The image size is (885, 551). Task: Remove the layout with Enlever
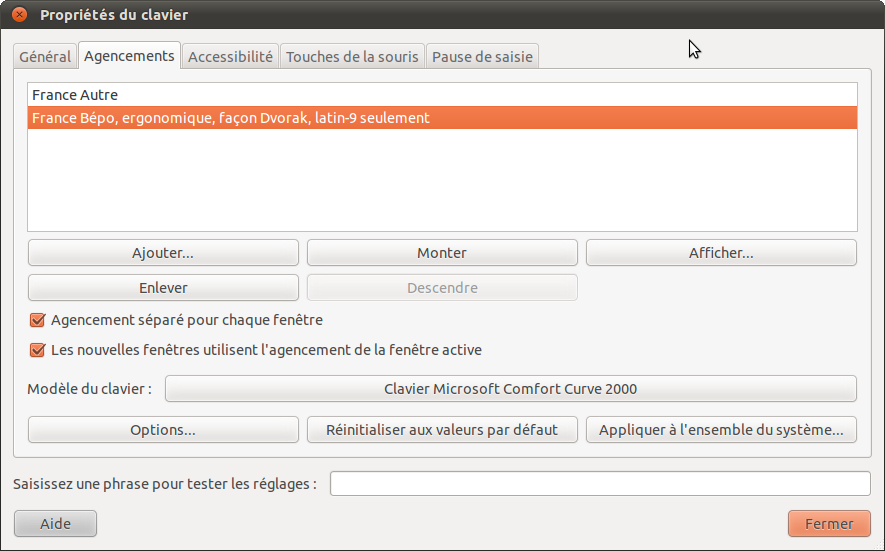click(163, 288)
